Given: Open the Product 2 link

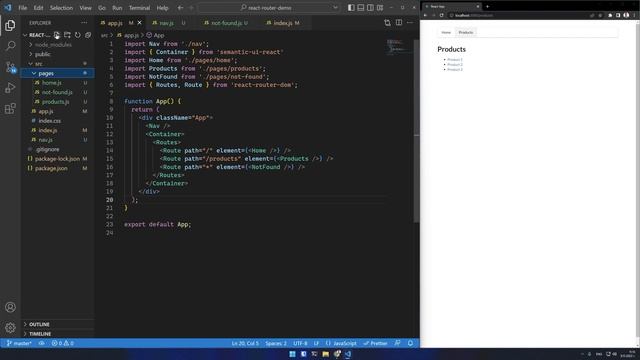Looking at the screenshot, I should click(x=455, y=64).
